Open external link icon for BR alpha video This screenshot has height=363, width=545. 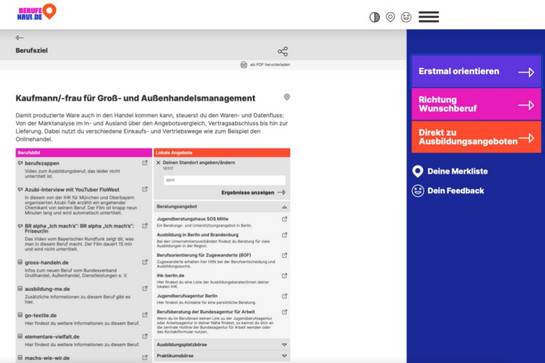[x=145, y=226]
